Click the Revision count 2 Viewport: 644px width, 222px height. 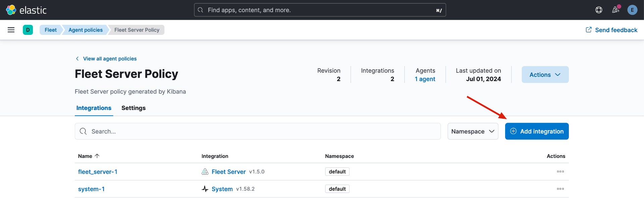(338, 79)
